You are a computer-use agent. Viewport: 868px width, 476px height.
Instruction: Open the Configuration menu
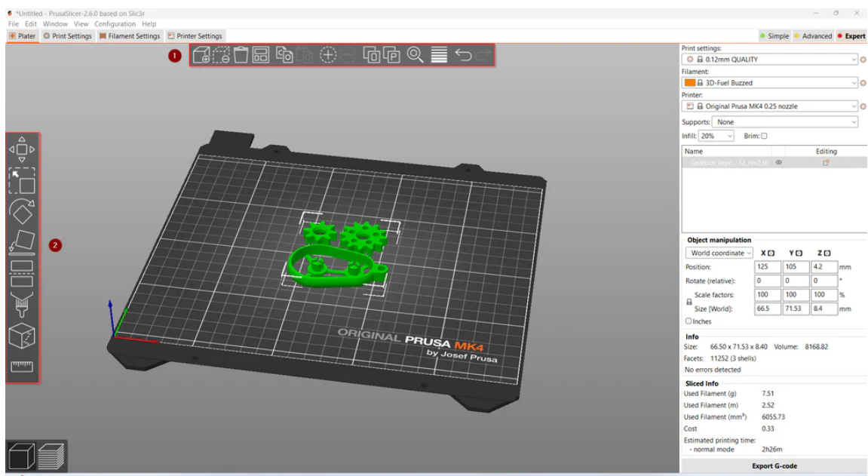pos(115,24)
